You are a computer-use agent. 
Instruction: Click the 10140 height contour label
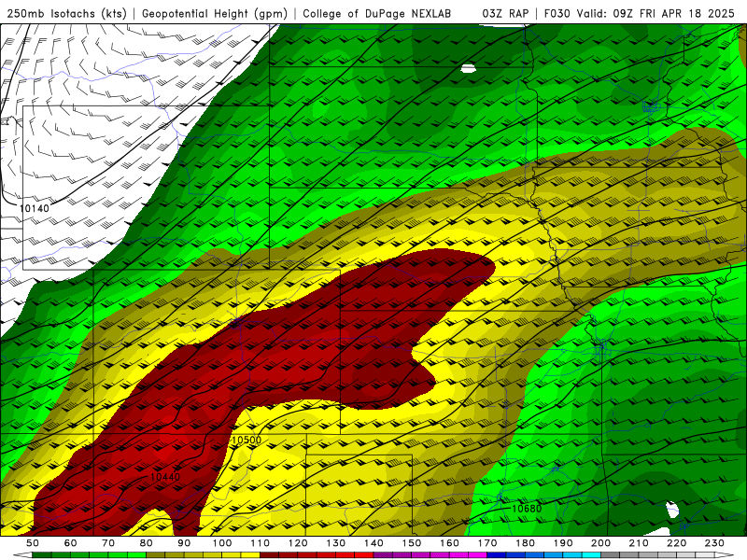coord(35,208)
